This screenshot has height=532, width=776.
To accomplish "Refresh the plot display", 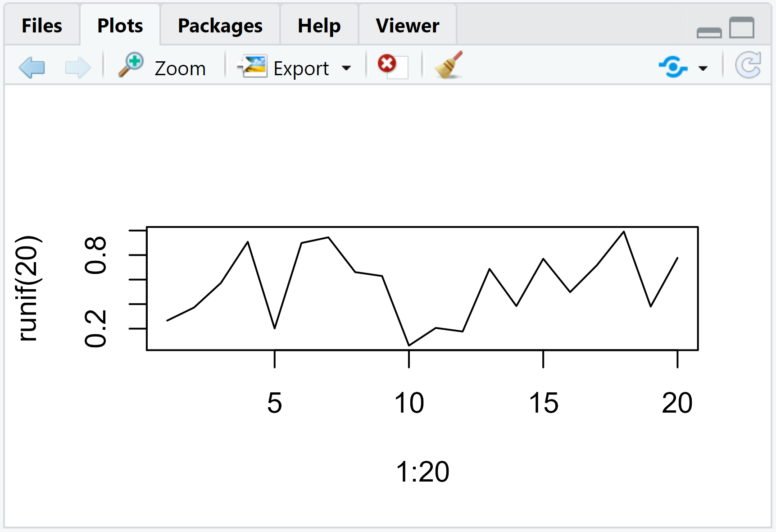I will click(748, 65).
